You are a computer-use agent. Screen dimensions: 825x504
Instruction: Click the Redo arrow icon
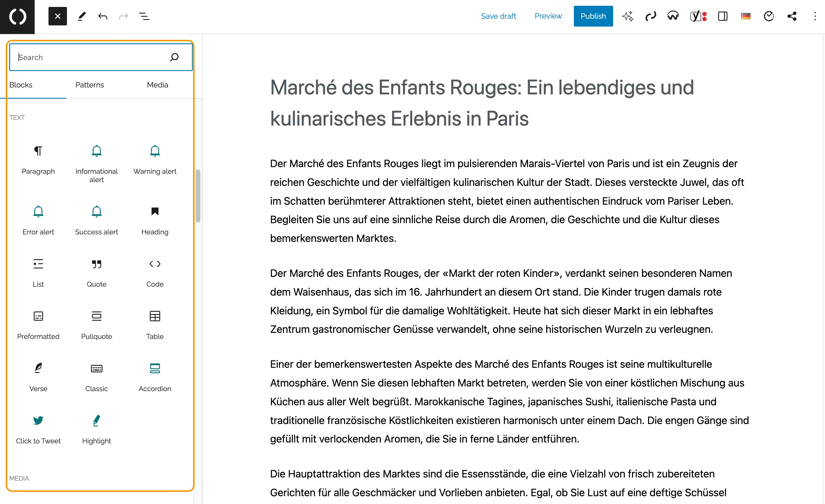[x=124, y=16]
